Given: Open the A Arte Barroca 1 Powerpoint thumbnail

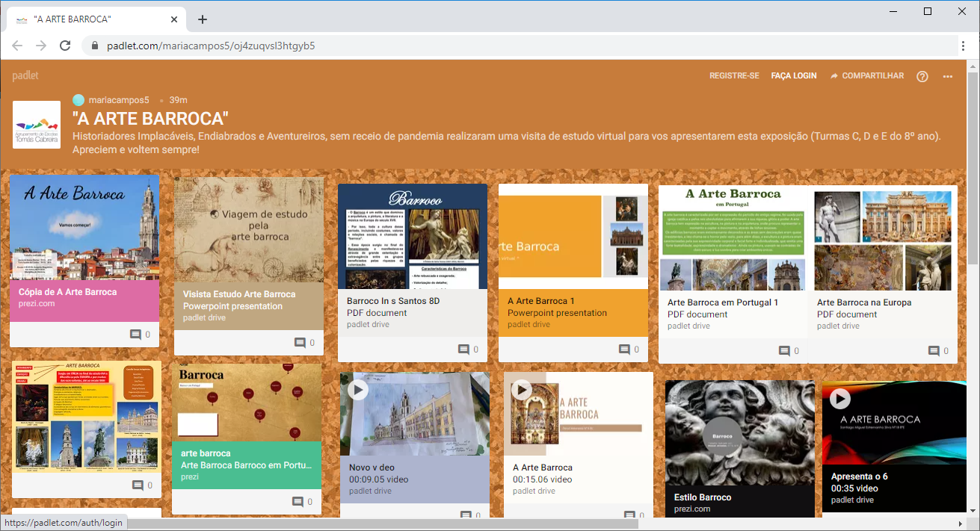Looking at the screenshot, I should point(573,236).
